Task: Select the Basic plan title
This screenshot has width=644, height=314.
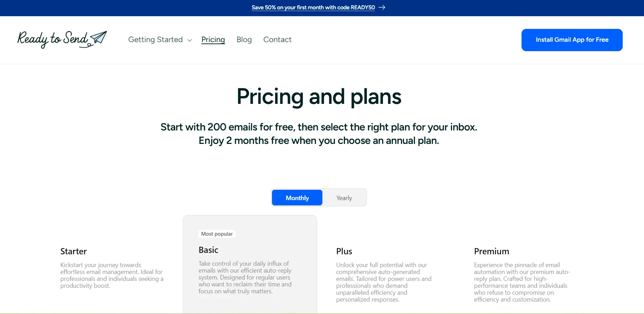Action: click(208, 250)
